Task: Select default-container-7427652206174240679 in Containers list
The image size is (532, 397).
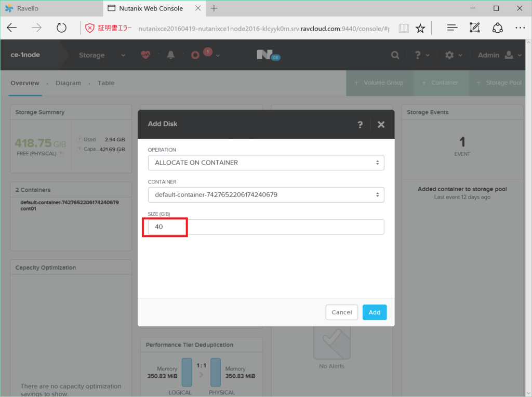Action: click(70, 203)
